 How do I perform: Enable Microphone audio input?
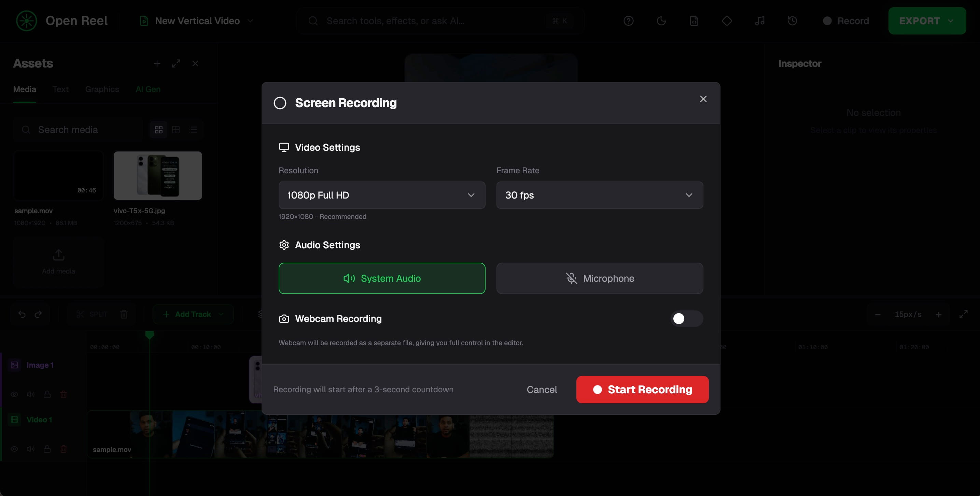pyautogui.click(x=600, y=278)
